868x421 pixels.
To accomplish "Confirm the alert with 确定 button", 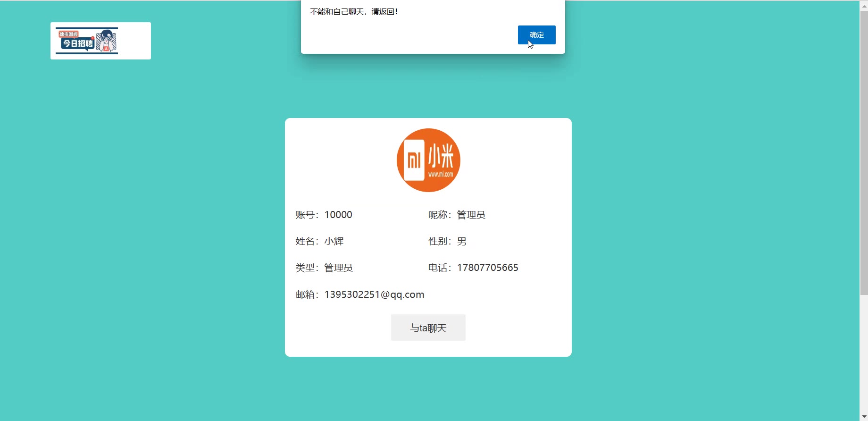I will 536,35.
